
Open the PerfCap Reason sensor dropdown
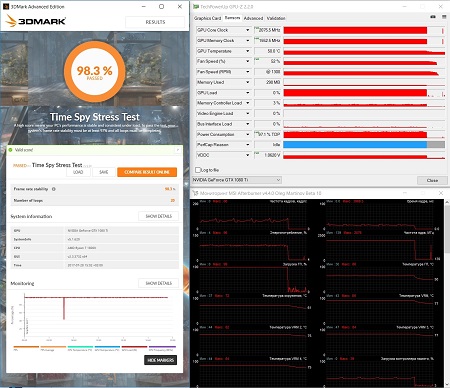(247, 145)
